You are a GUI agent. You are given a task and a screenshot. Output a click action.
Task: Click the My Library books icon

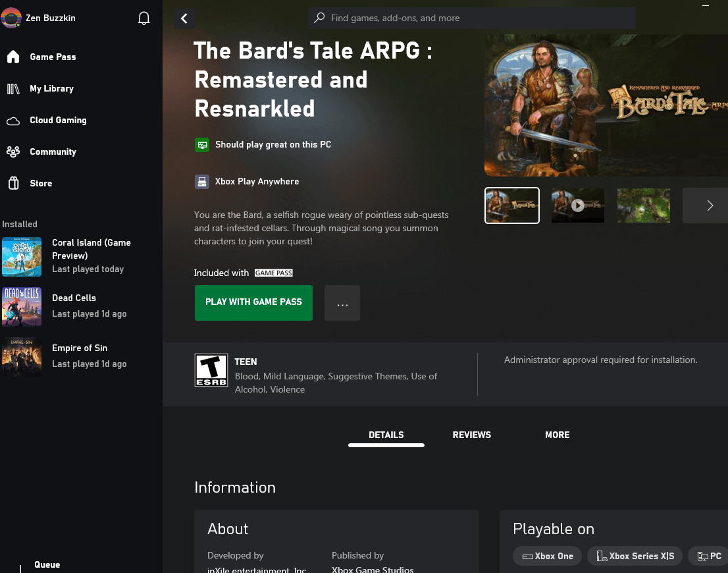point(13,89)
